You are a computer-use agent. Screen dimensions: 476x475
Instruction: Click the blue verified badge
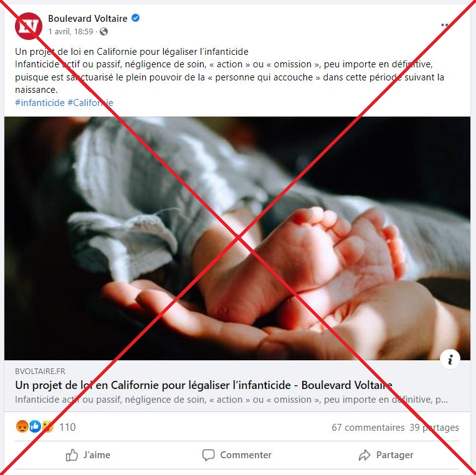135,18
